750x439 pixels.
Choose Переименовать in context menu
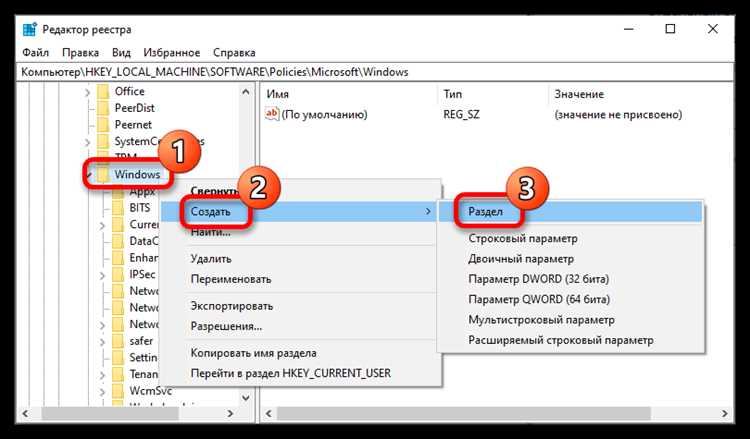[299, 279]
